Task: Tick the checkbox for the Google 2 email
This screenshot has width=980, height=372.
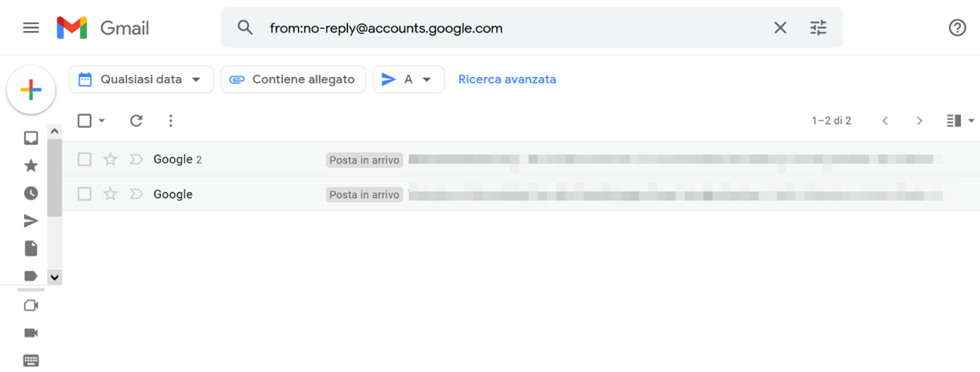Action: [x=85, y=159]
